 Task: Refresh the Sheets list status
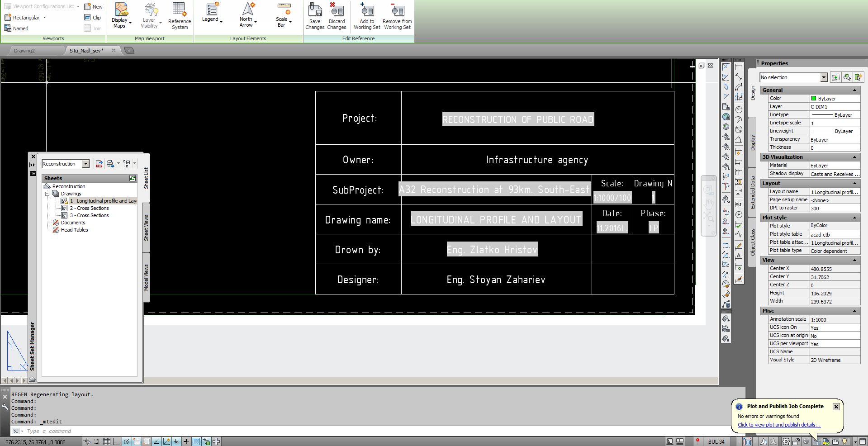coord(133,178)
